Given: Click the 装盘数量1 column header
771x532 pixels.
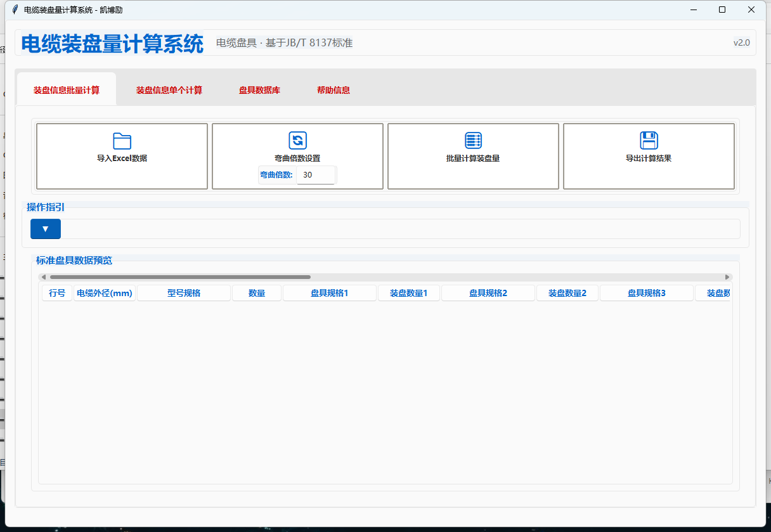Looking at the screenshot, I should pyautogui.click(x=408, y=292).
